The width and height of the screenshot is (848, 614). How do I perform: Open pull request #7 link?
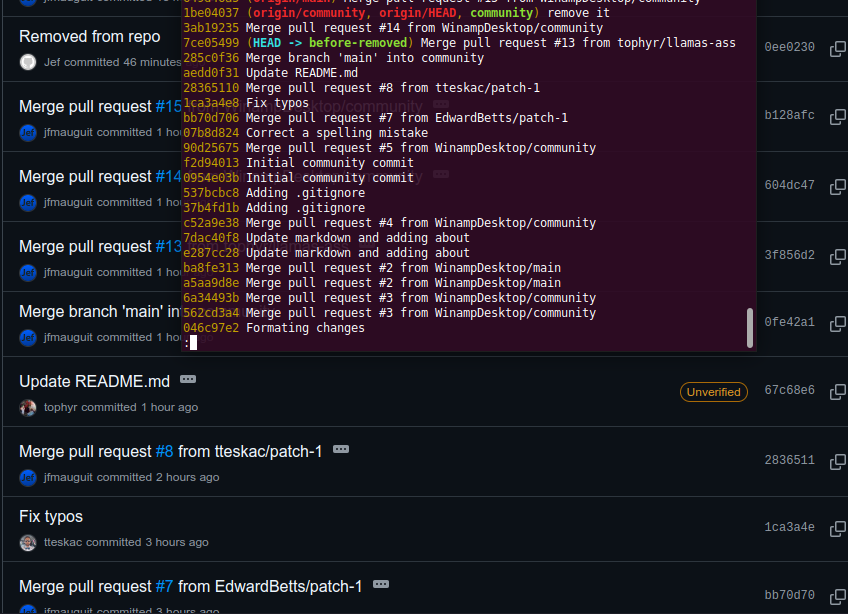[164, 586]
